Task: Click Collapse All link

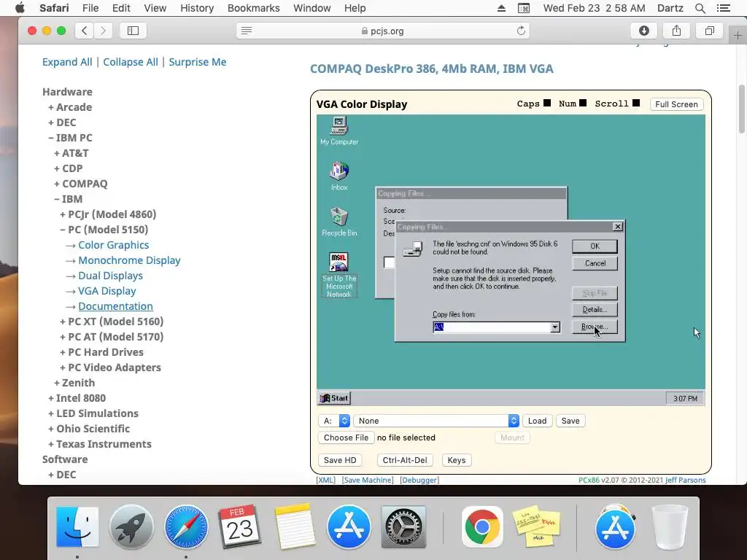Action: pyautogui.click(x=131, y=62)
